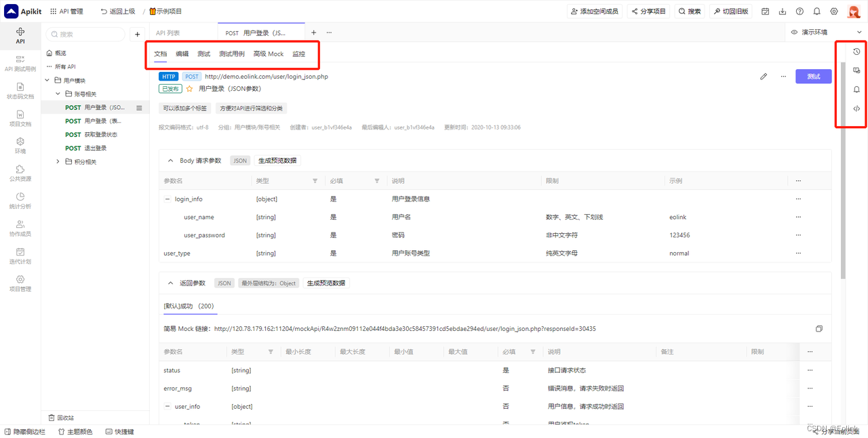
Task: Open the 状态码文档 sidebar section
Action: pyautogui.click(x=19, y=92)
